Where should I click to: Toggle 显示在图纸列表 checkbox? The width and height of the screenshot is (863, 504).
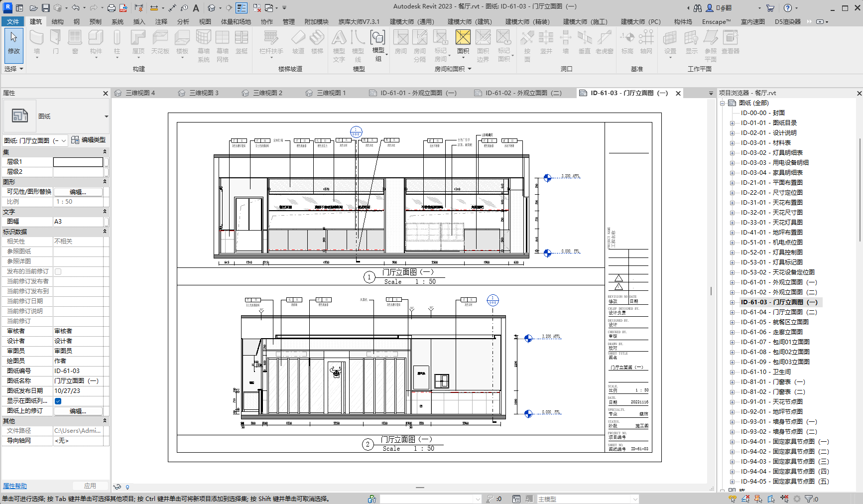pos(58,401)
